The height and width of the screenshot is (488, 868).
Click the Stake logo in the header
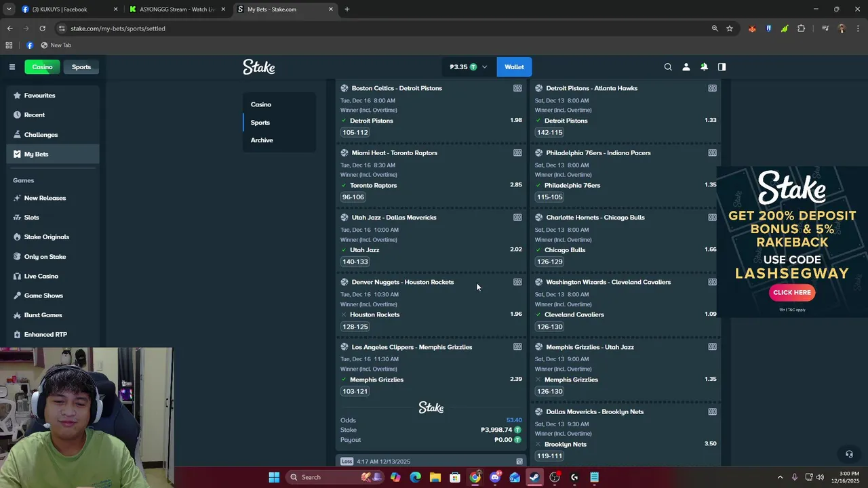tap(259, 66)
